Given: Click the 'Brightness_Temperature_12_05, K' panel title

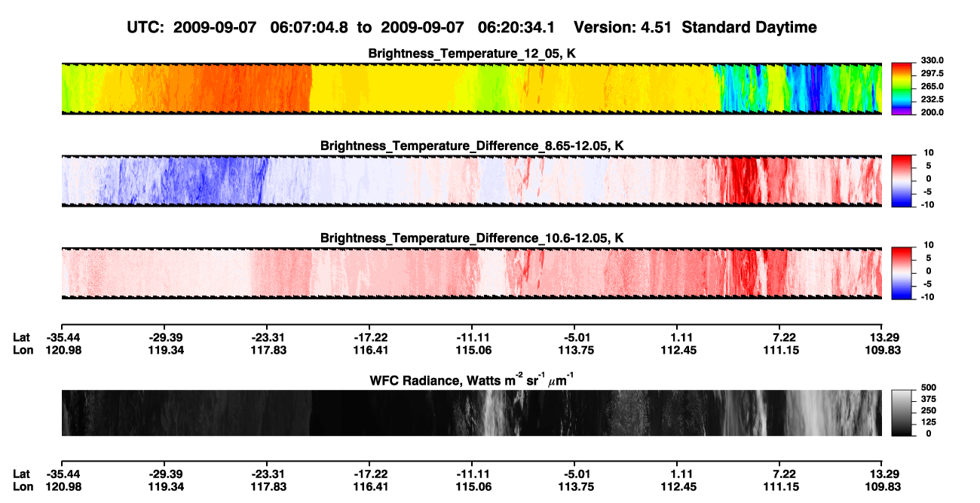Looking at the screenshot, I should (x=473, y=54).
